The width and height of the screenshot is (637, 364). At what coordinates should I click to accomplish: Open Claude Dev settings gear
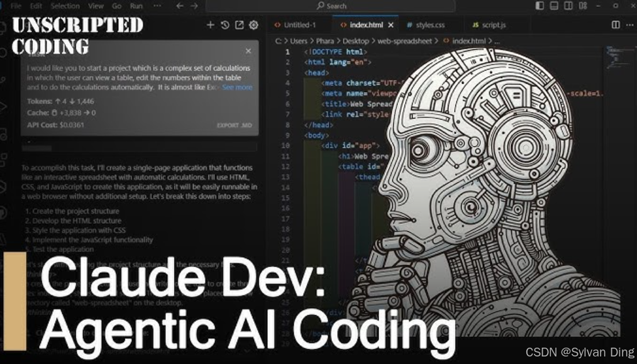253,25
